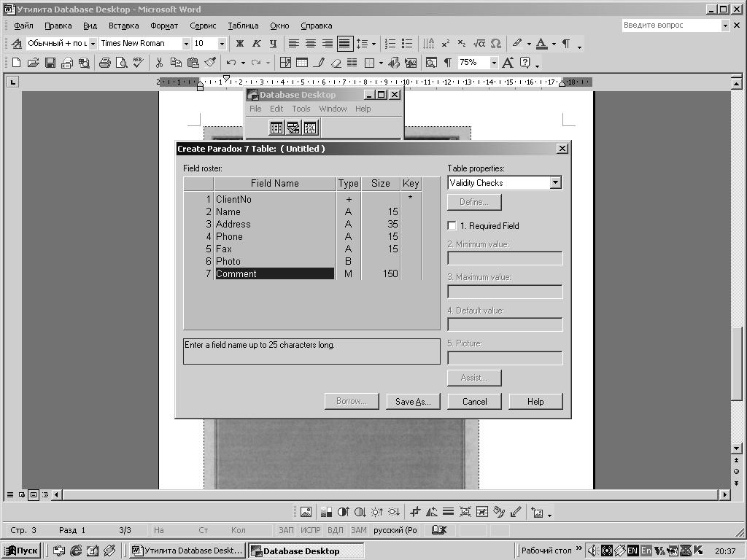
Task: Click language indicator EN in tray
Action: [632, 551]
